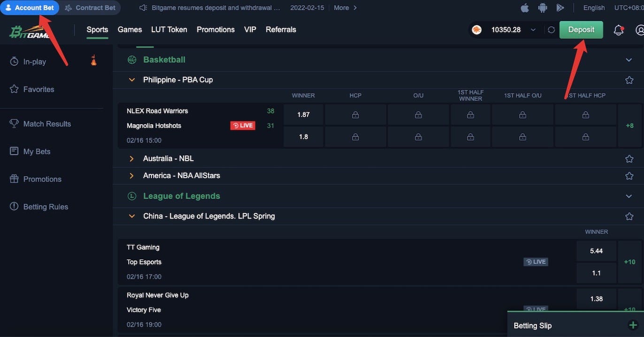Collapse League of Legends section chevron
Screen dimensions: 644x337
point(629,196)
